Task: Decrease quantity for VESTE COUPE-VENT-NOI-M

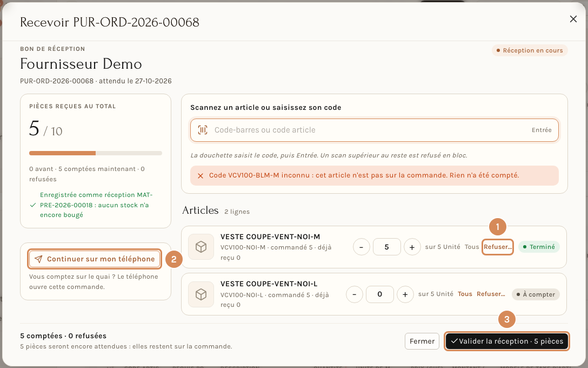Action: click(362, 247)
